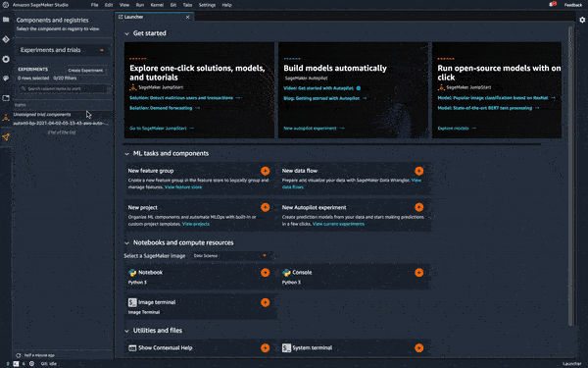The image size is (588, 368).
Task: Click plus icon for Console Python 3
Action: pyautogui.click(x=418, y=273)
